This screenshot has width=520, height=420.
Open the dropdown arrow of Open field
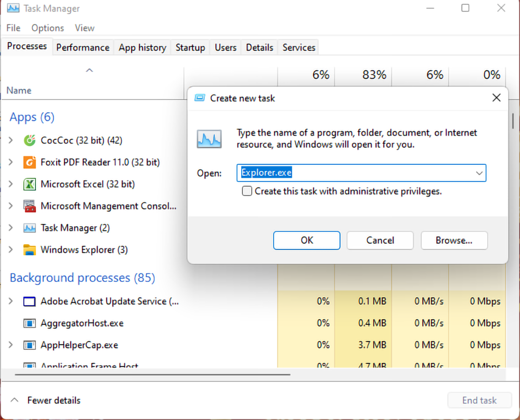pos(479,173)
